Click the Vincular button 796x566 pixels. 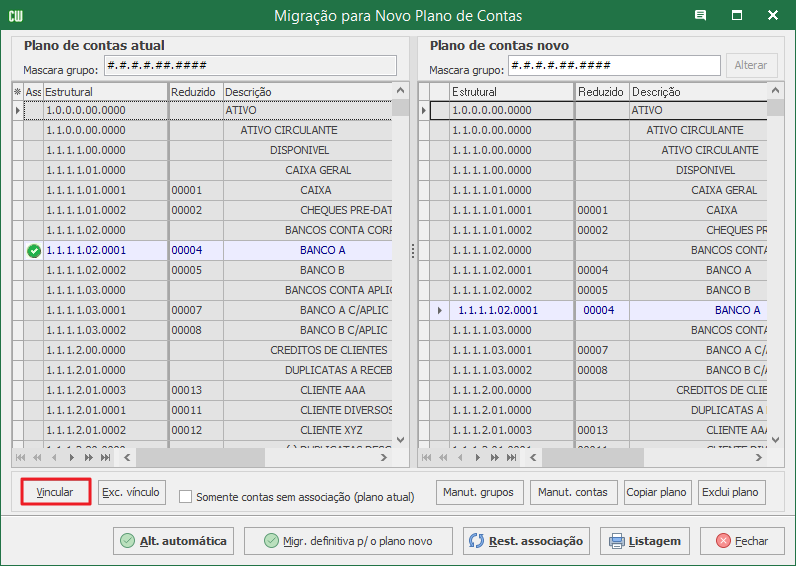pyautogui.click(x=55, y=492)
